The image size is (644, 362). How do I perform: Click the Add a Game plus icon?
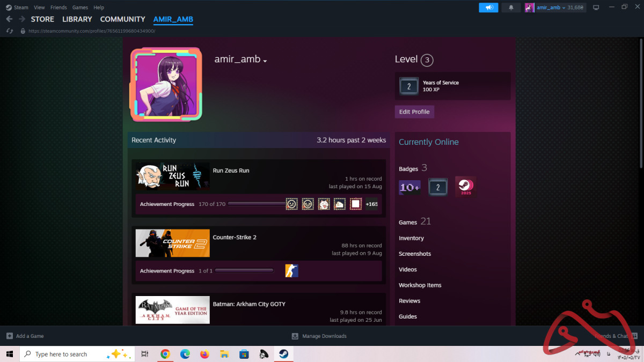9,336
